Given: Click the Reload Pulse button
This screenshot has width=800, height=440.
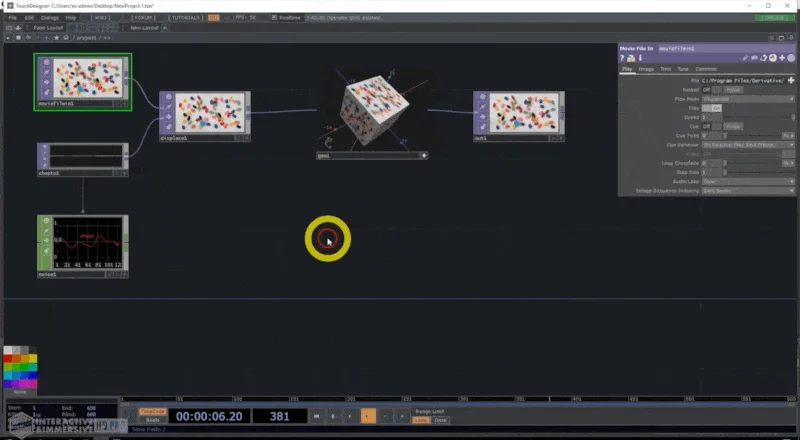Looking at the screenshot, I should 733,90.
